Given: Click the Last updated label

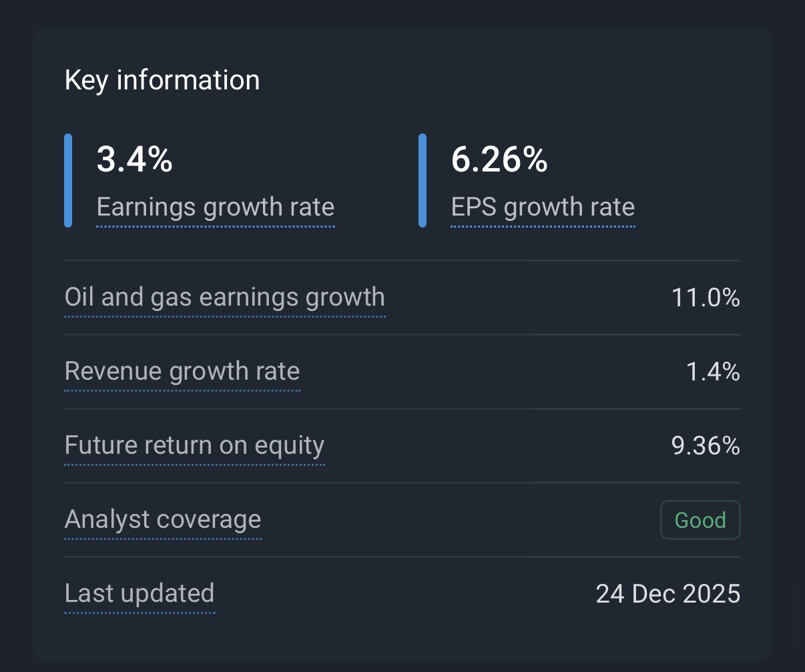Looking at the screenshot, I should click(139, 593).
